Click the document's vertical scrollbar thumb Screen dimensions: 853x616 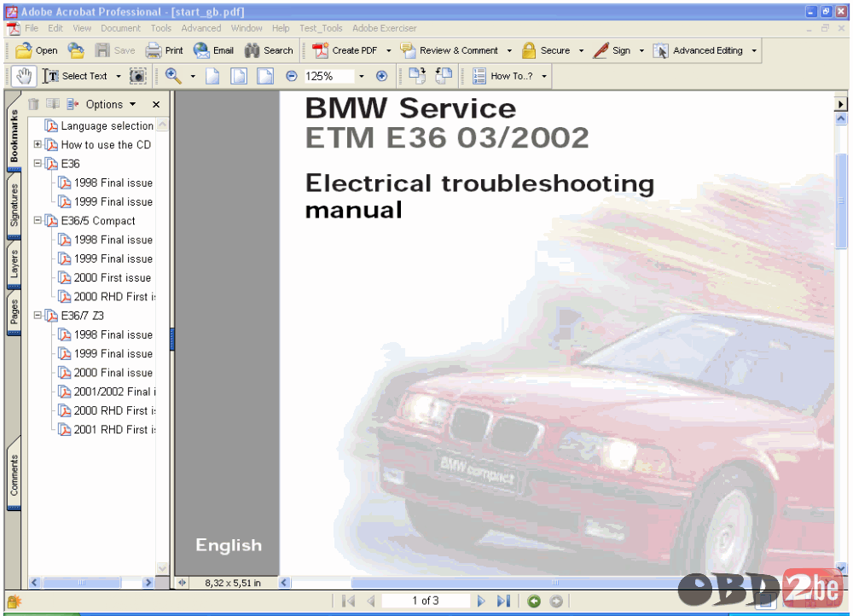coord(841,200)
